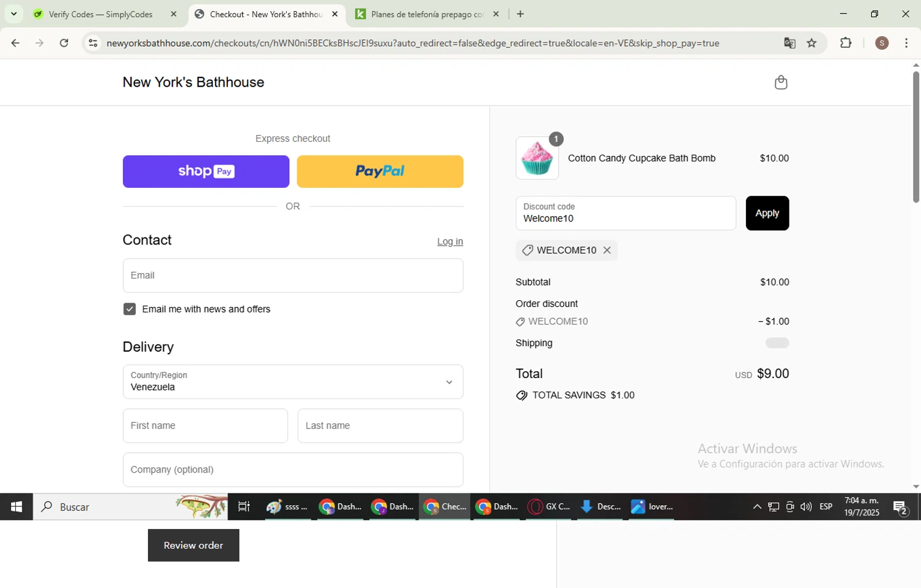Uncheck Email me with news and offers
Viewport: 921px width, 588px height.
[x=130, y=309]
